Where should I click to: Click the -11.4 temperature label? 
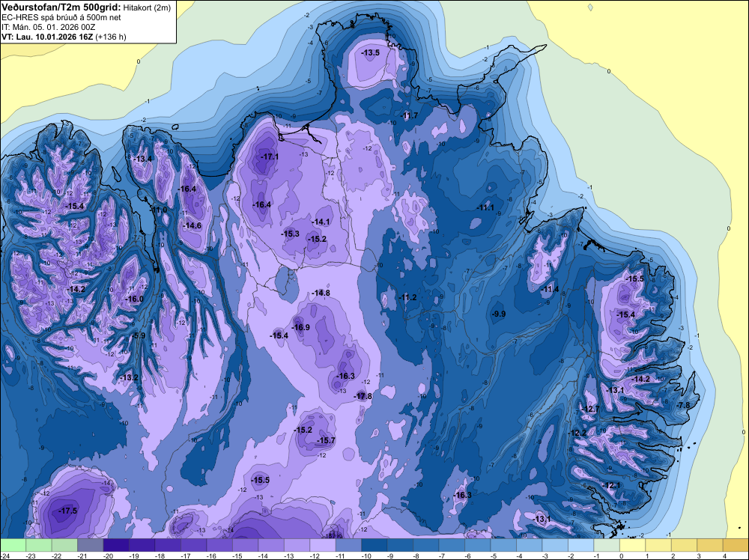[550, 289]
